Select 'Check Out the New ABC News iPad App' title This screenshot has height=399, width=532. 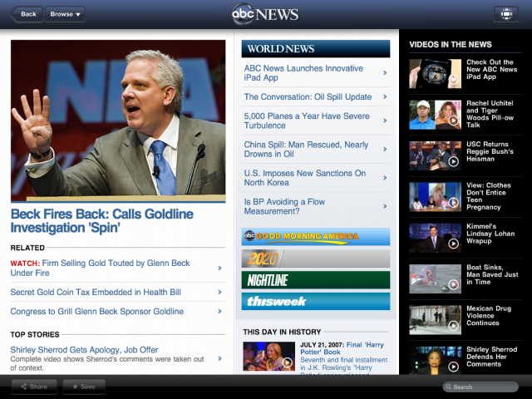point(491,69)
